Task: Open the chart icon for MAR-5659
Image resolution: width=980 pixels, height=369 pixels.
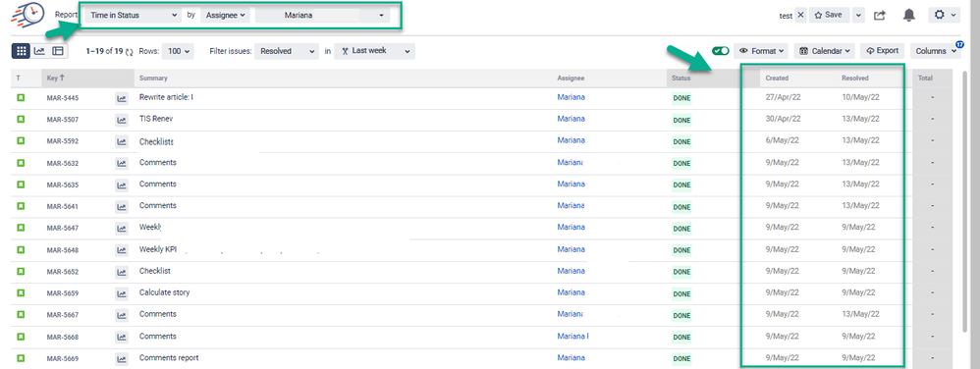Action: 122,293
